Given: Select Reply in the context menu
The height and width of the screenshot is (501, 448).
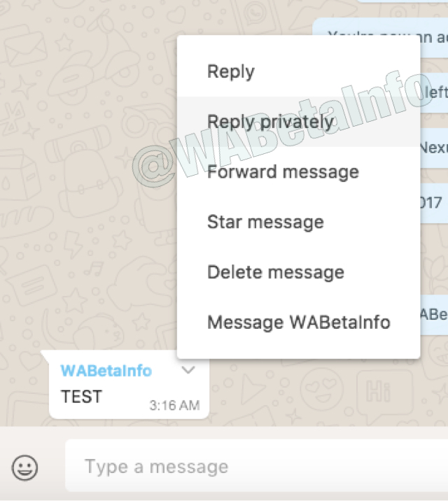Looking at the screenshot, I should pos(298,71).
